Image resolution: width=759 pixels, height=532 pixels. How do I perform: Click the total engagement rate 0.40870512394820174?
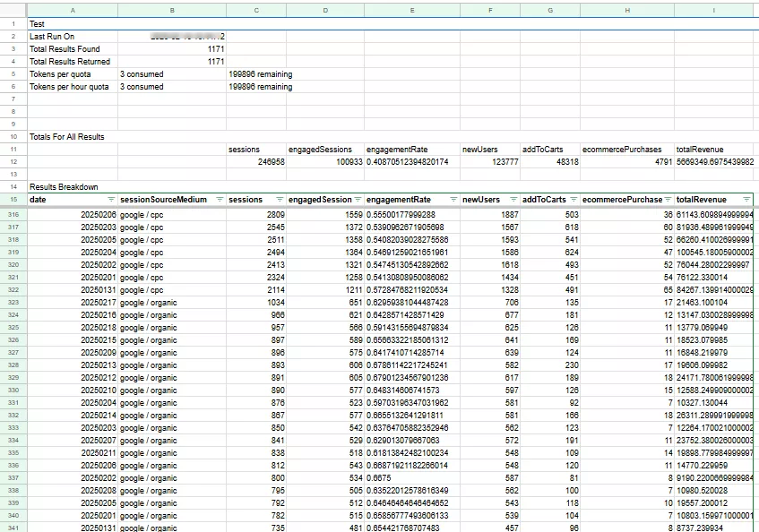(x=412, y=161)
